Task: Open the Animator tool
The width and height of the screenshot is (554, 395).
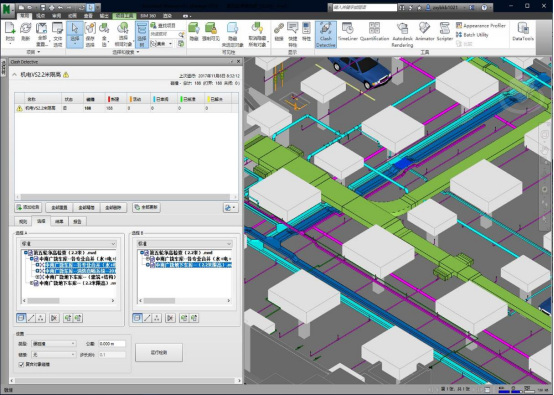Action: [424, 32]
